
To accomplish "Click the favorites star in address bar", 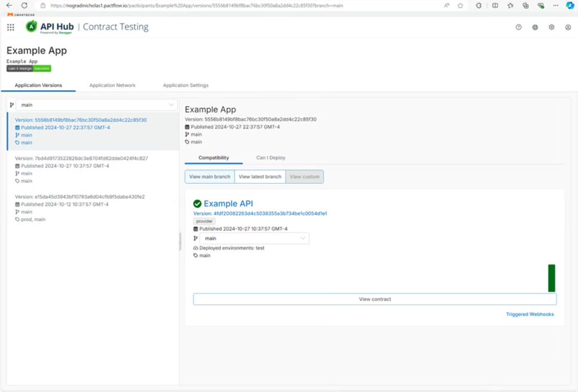I will pos(460,5).
